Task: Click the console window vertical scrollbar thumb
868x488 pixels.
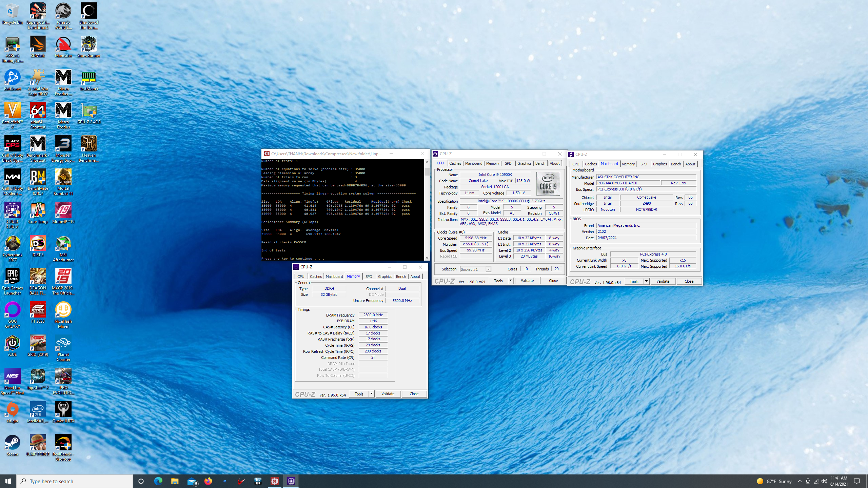Action: [x=427, y=172]
